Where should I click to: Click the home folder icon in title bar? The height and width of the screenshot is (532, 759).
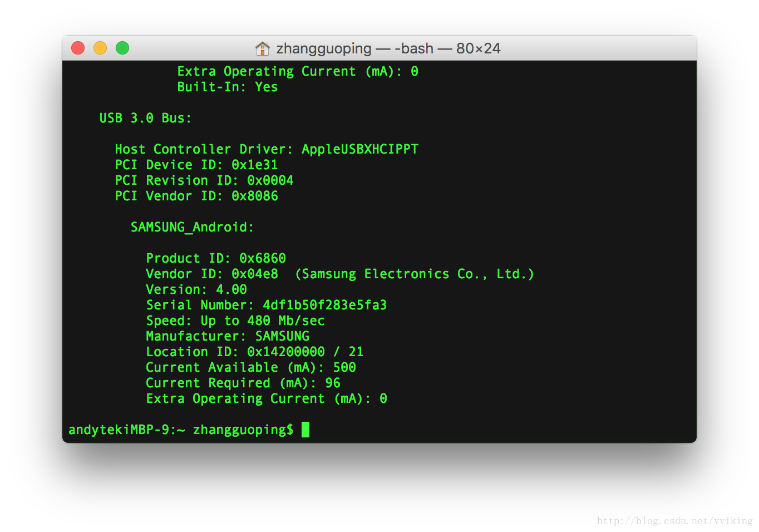point(262,48)
